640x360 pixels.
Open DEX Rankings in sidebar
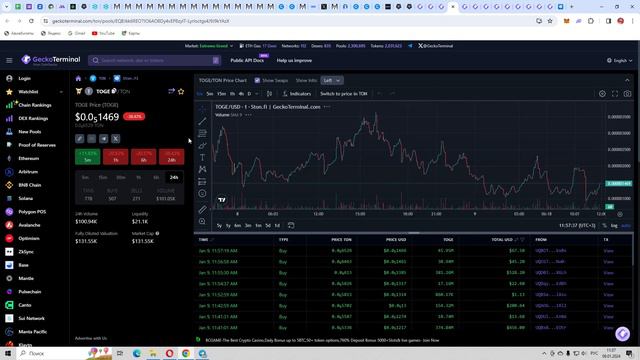click(x=33, y=118)
